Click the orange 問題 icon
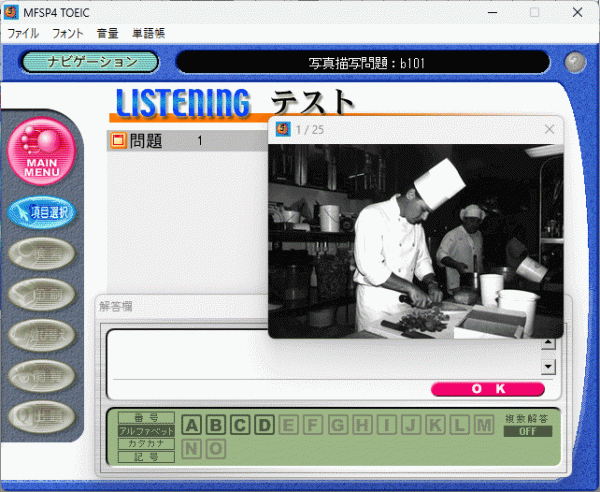Image resolution: width=600 pixels, height=492 pixels. pos(119,141)
